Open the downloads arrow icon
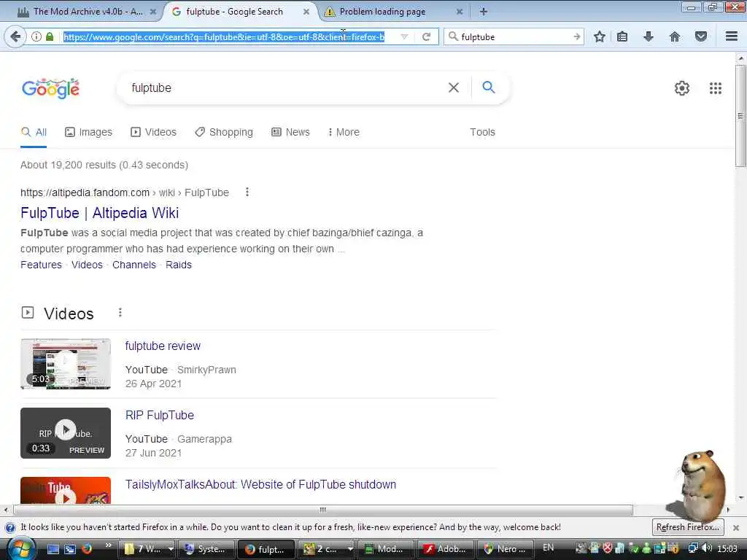This screenshot has width=747, height=560. [649, 36]
